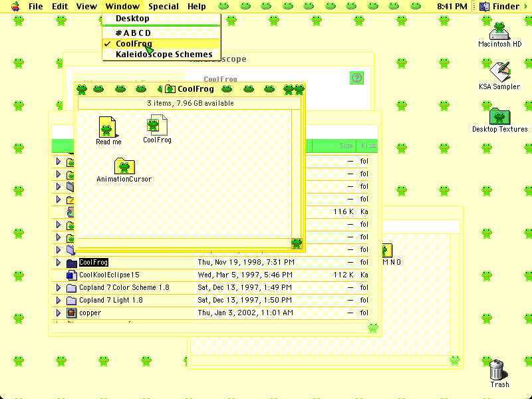Open the Edit menu
532x399 pixels.
(x=60, y=7)
